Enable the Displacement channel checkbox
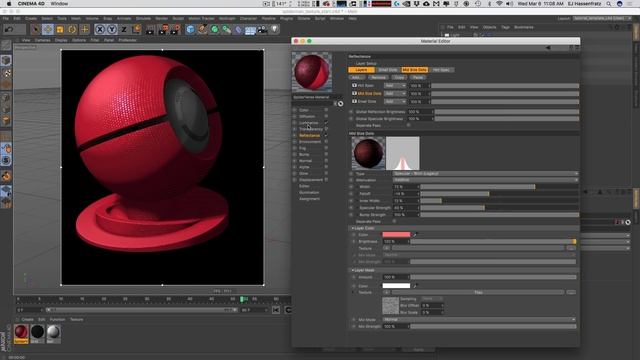640x360 pixels. point(326,180)
